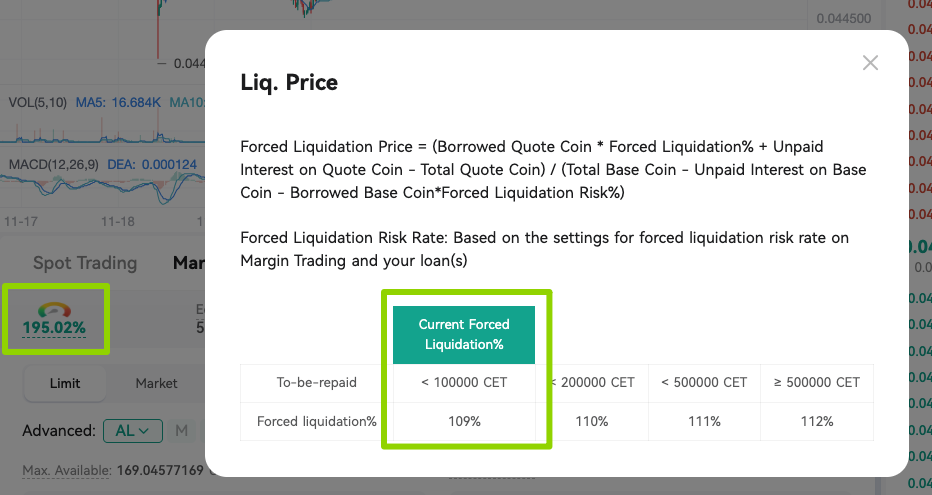Select the M advanced option

tap(181, 431)
